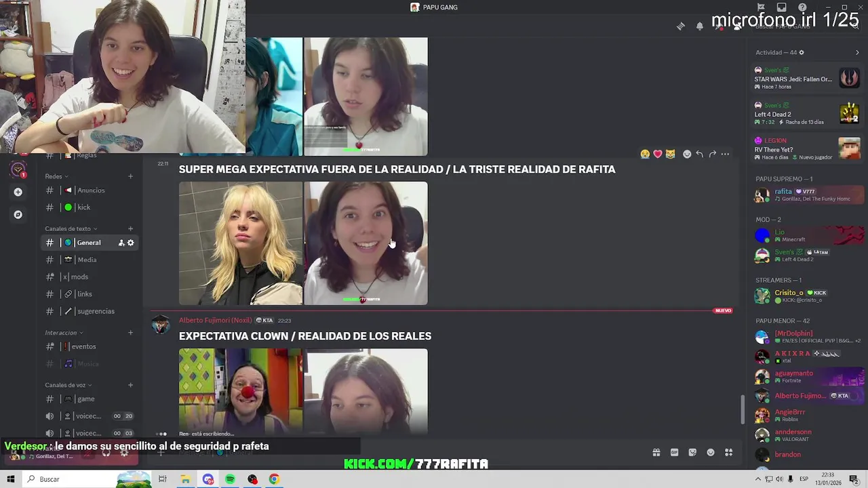Open Activity settings gear icon
The width and height of the screenshot is (868, 488).
[x=802, y=52]
